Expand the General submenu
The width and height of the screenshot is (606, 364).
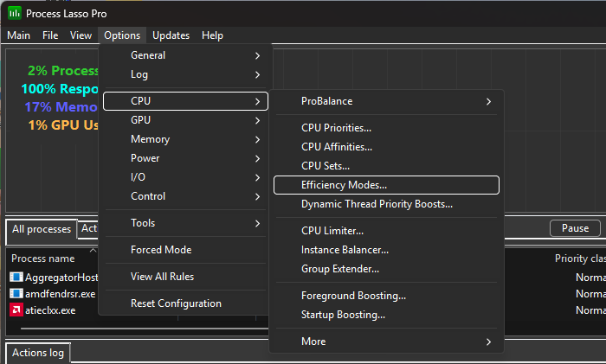point(185,55)
